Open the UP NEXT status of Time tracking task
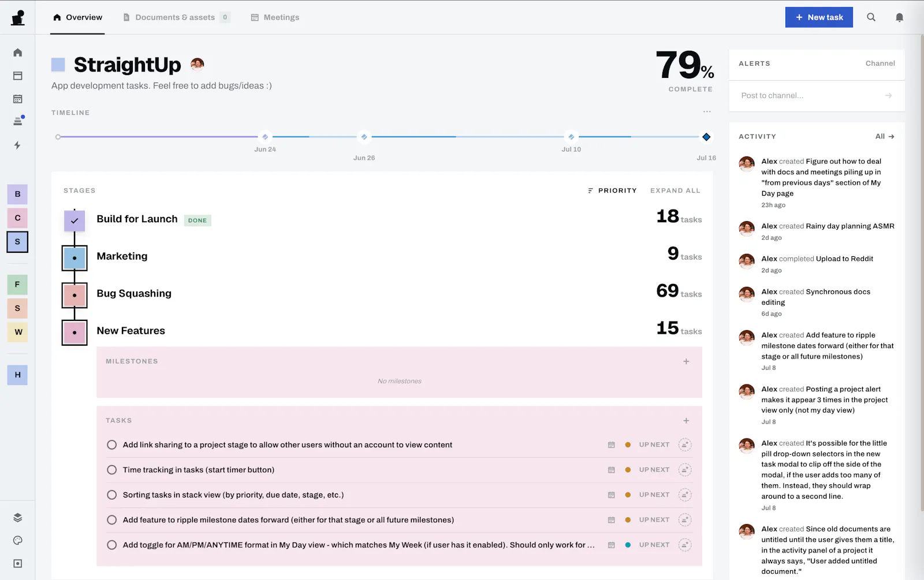 pos(654,470)
